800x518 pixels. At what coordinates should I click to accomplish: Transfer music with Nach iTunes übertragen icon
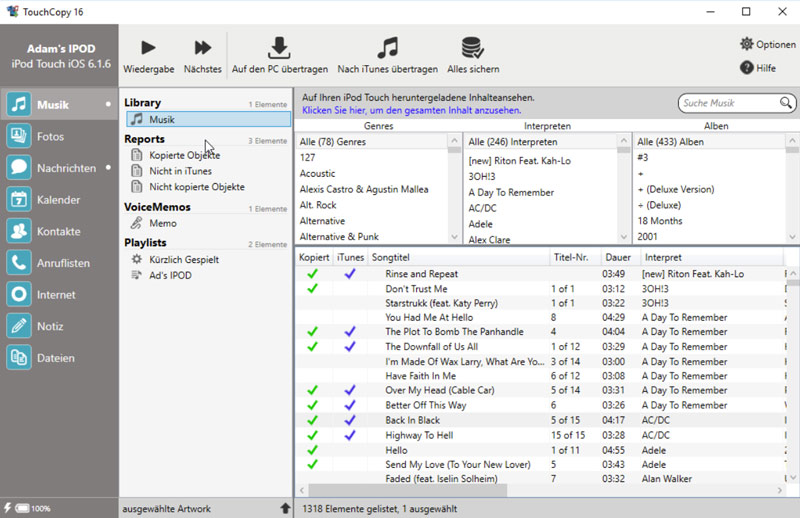pyautogui.click(x=388, y=48)
